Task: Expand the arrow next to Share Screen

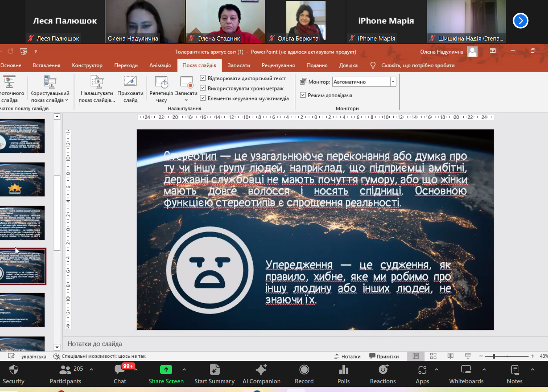Action: [184, 370]
